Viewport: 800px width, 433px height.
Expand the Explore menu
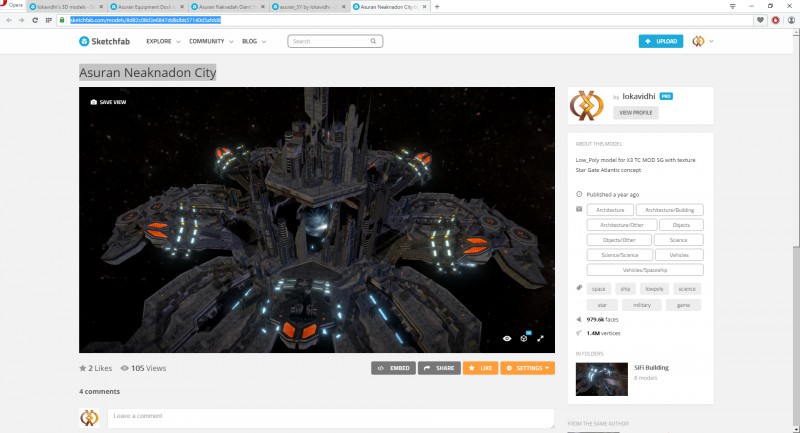(163, 41)
